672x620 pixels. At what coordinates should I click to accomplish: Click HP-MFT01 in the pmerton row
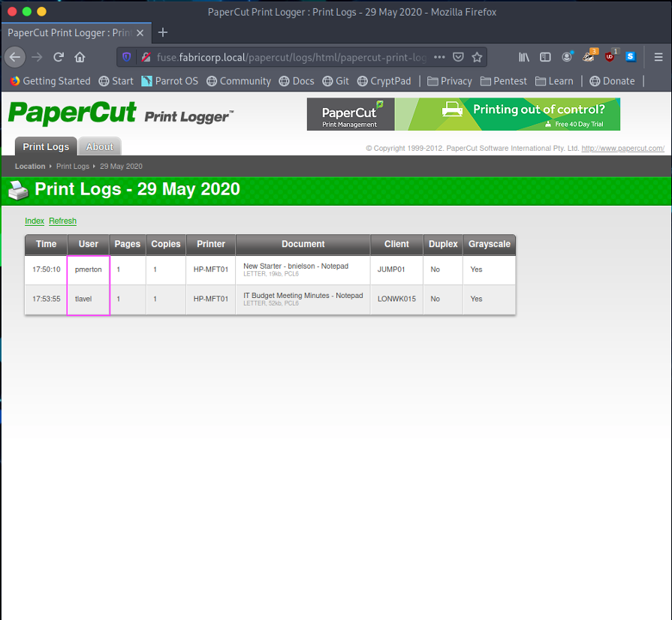point(211,269)
